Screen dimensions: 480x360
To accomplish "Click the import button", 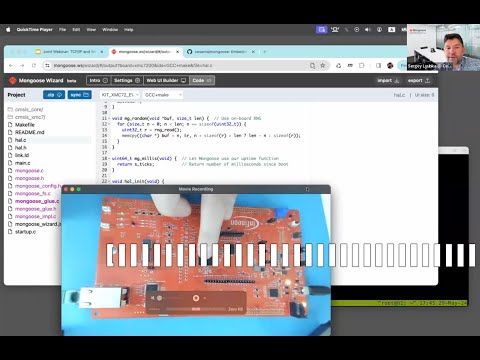I will coord(388,80).
